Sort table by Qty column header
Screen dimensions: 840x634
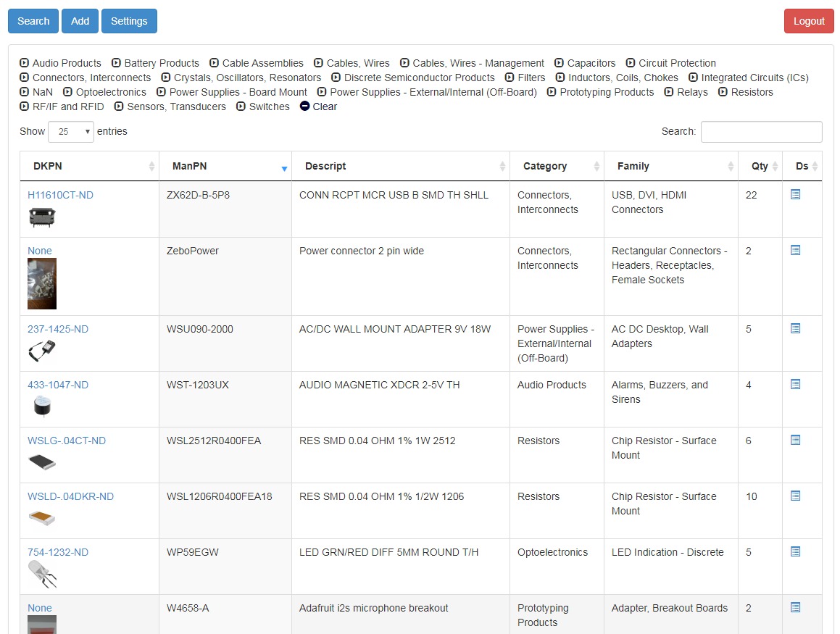point(760,167)
